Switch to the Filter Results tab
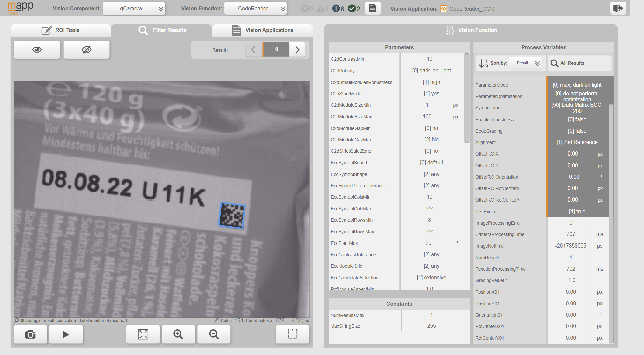 (162, 30)
